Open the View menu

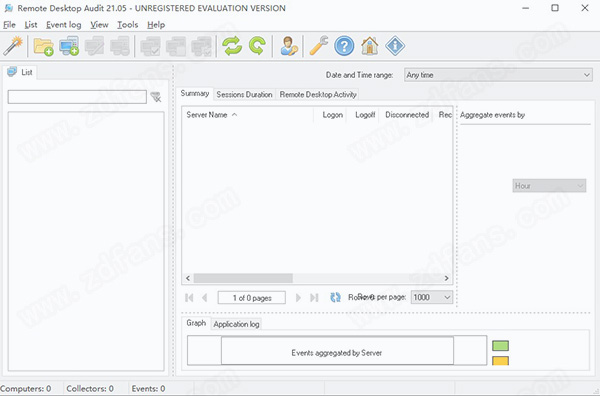(99, 25)
